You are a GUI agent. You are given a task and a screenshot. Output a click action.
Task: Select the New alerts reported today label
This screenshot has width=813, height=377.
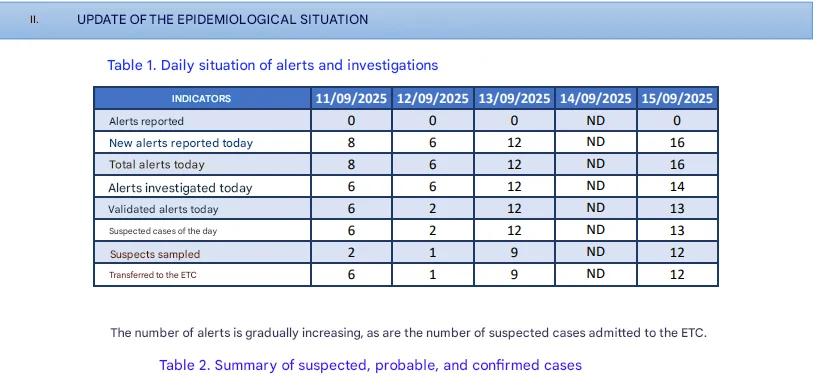point(181,143)
